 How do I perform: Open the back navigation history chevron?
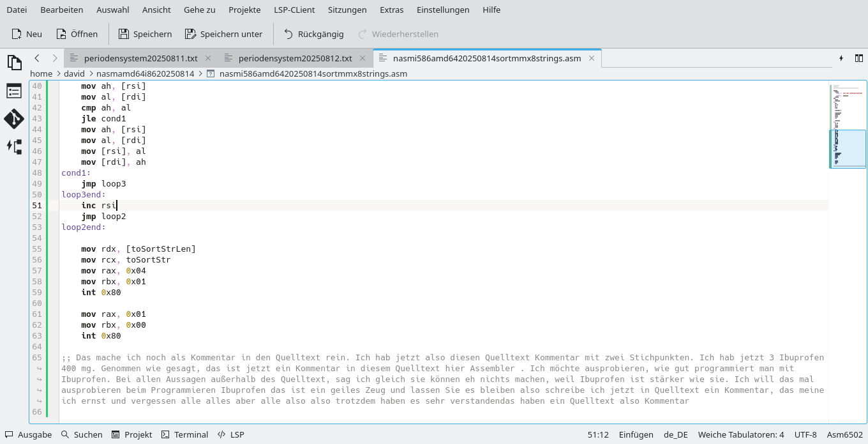36,57
